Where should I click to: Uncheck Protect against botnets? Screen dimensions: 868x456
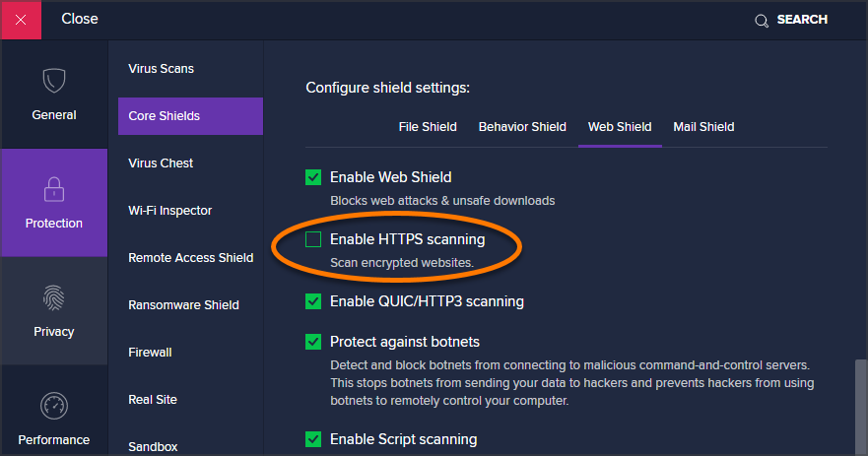pos(313,342)
